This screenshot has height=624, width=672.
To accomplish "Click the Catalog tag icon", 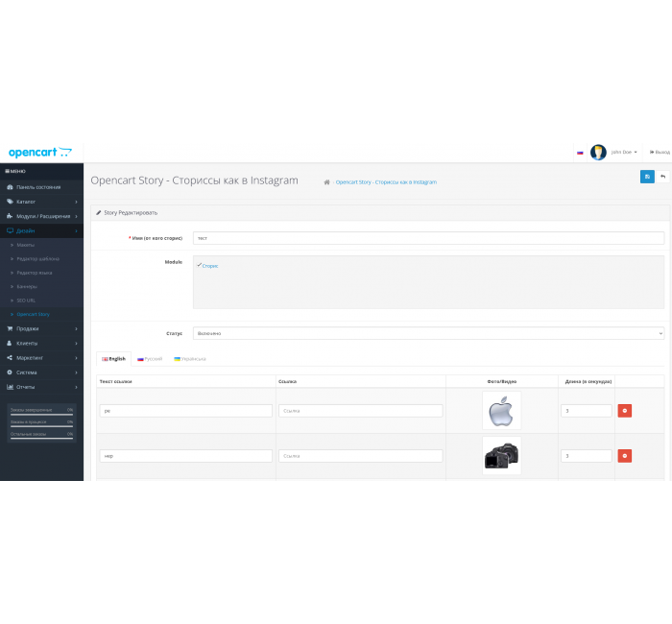I will [x=10, y=202].
